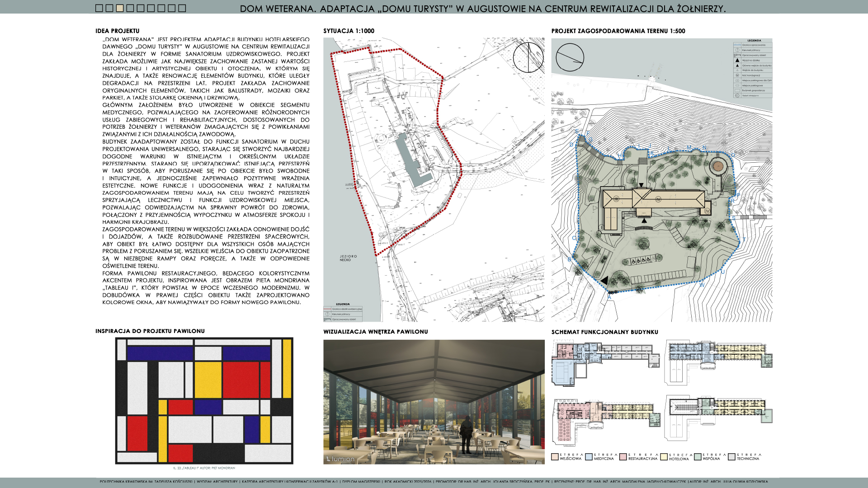Click the Strefa Medyczna blue swatch

pos(589,457)
